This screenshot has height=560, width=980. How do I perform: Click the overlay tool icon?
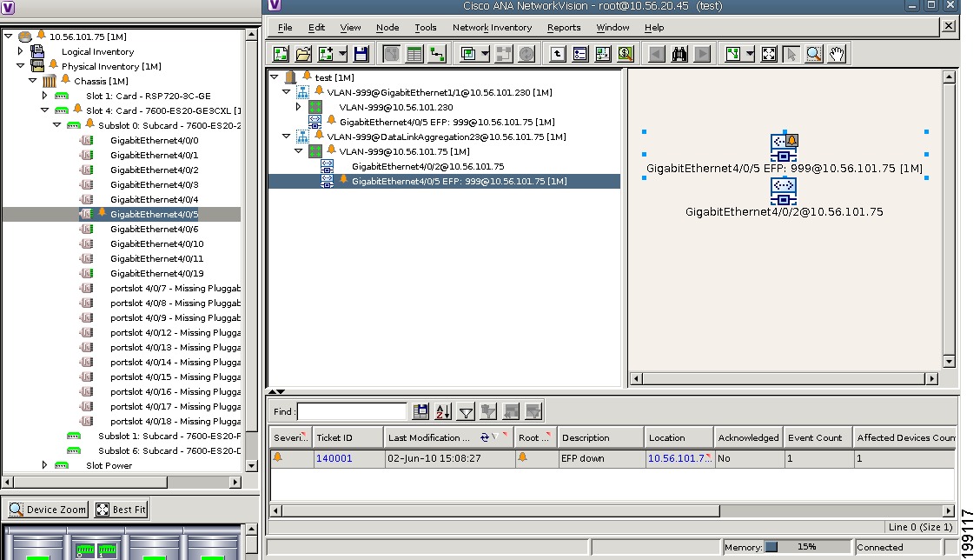click(x=468, y=55)
